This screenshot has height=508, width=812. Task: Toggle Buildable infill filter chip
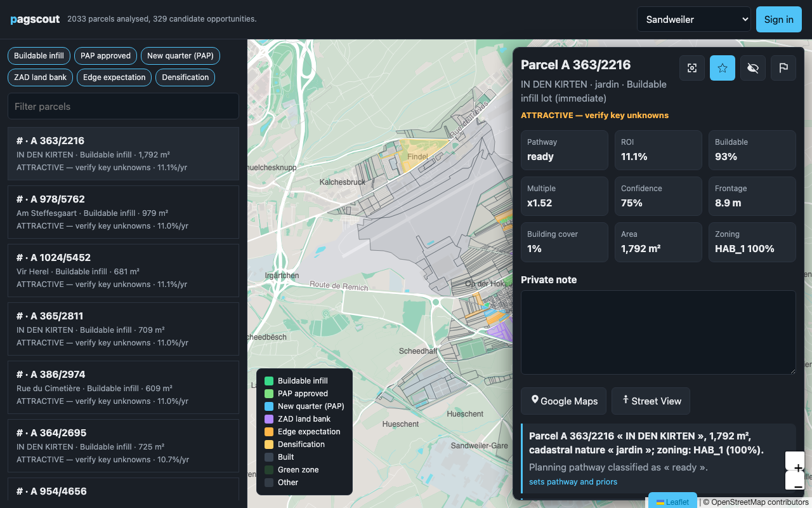click(39, 56)
